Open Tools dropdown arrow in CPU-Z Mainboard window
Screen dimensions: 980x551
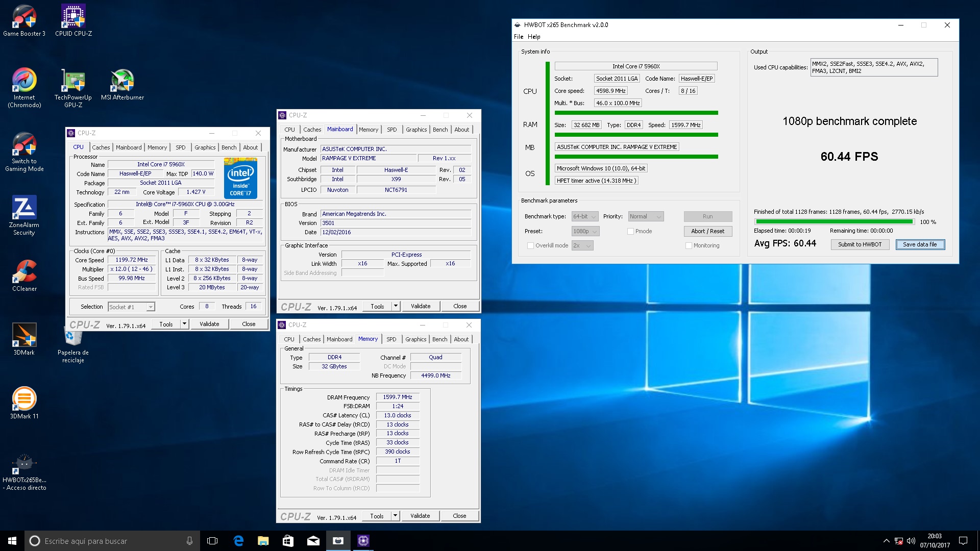pyautogui.click(x=396, y=306)
